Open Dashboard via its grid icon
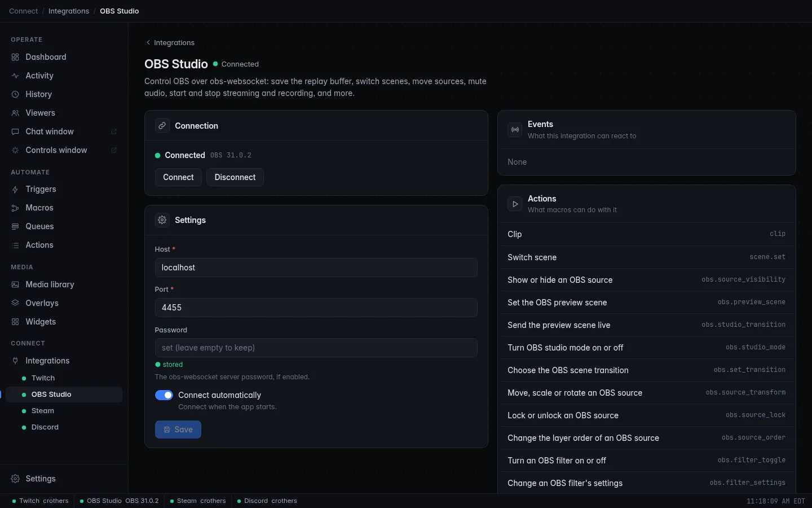This screenshot has width=812, height=508. [15, 57]
